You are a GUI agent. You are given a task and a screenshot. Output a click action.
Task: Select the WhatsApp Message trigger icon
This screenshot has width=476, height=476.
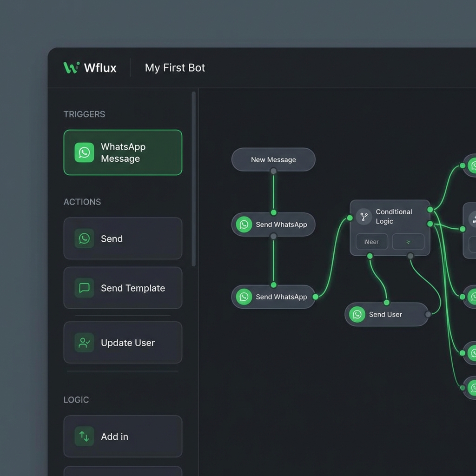[84, 152]
